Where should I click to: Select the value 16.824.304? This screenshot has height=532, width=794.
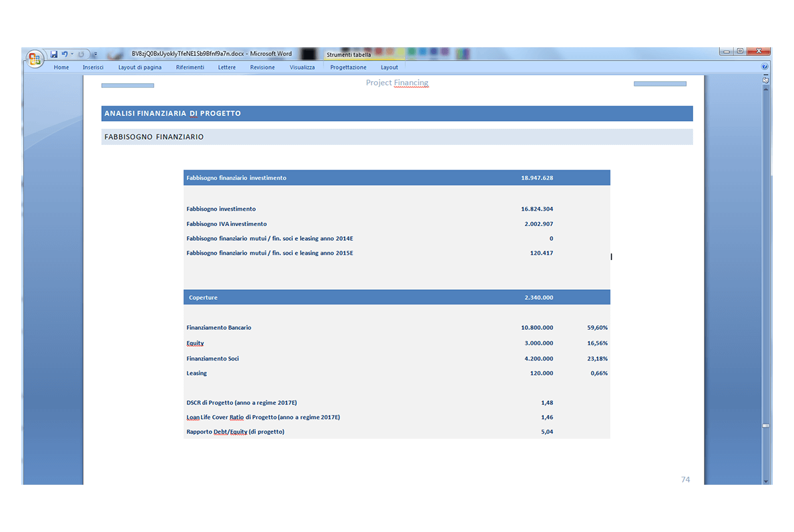tap(536, 209)
